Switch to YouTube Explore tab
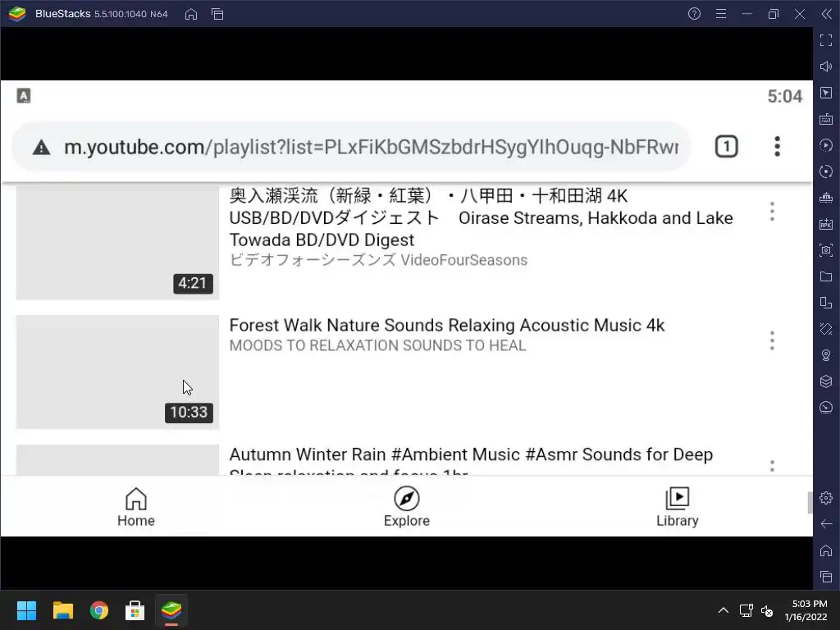The height and width of the screenshot is (630, 840). [407, 507]
